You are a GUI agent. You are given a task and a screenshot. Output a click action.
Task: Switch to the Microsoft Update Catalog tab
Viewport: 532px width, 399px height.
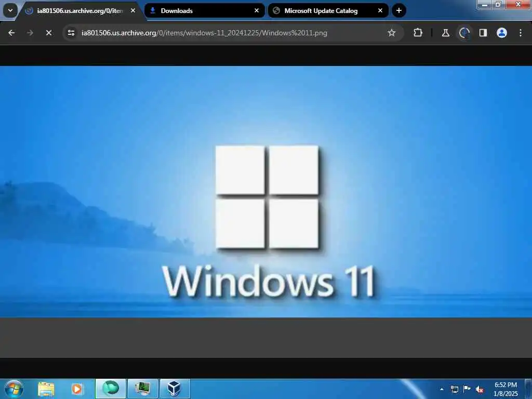328,10
